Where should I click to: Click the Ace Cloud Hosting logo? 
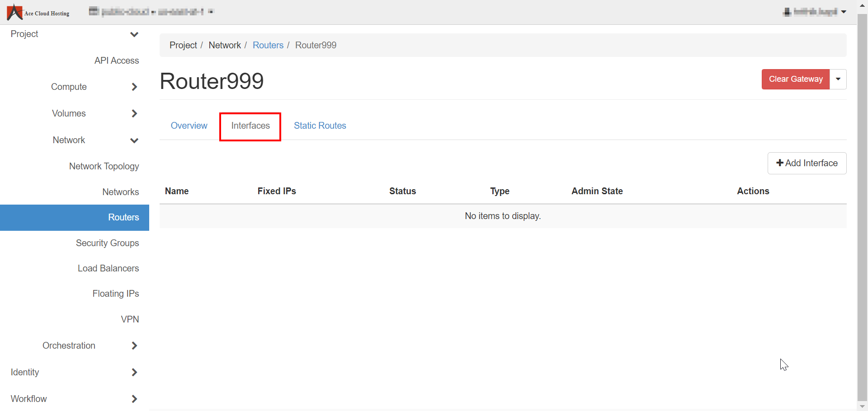tap(38, 12)
